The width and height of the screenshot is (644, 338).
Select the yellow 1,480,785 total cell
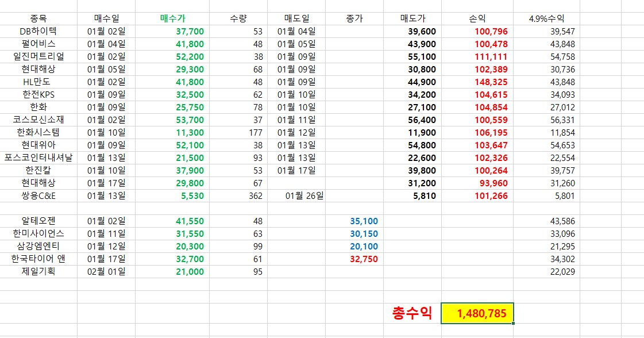477,313
